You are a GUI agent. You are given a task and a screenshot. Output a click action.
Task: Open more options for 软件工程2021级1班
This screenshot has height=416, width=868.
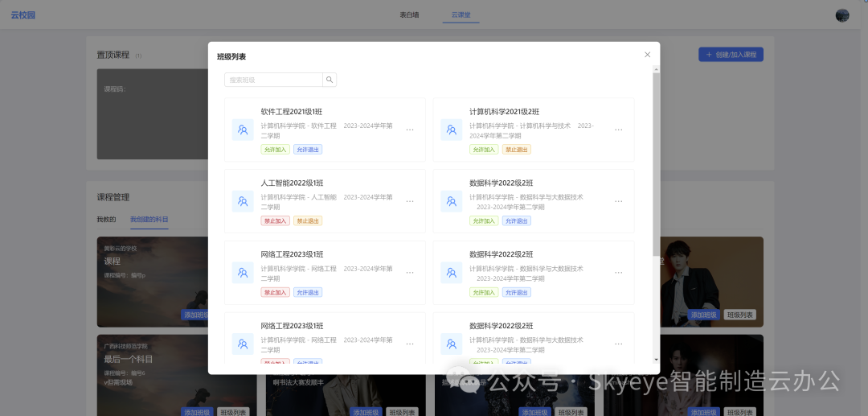click(410, 130)
